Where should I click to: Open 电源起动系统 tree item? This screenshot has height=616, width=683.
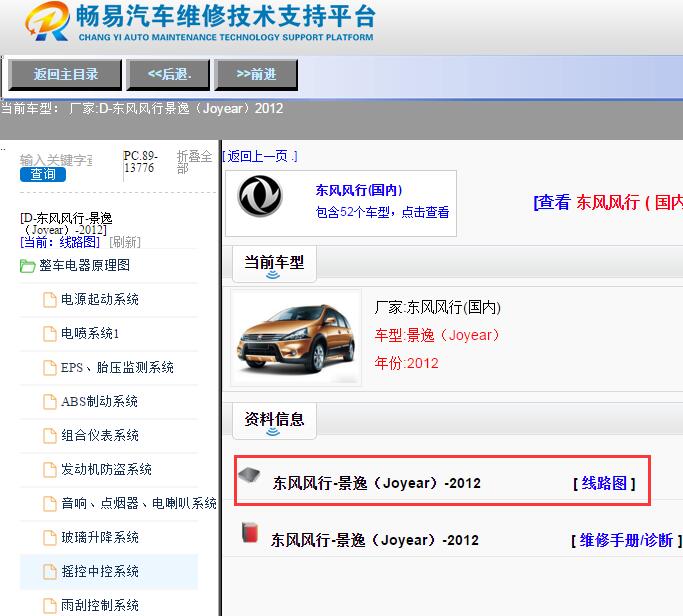tap(100, 300)
